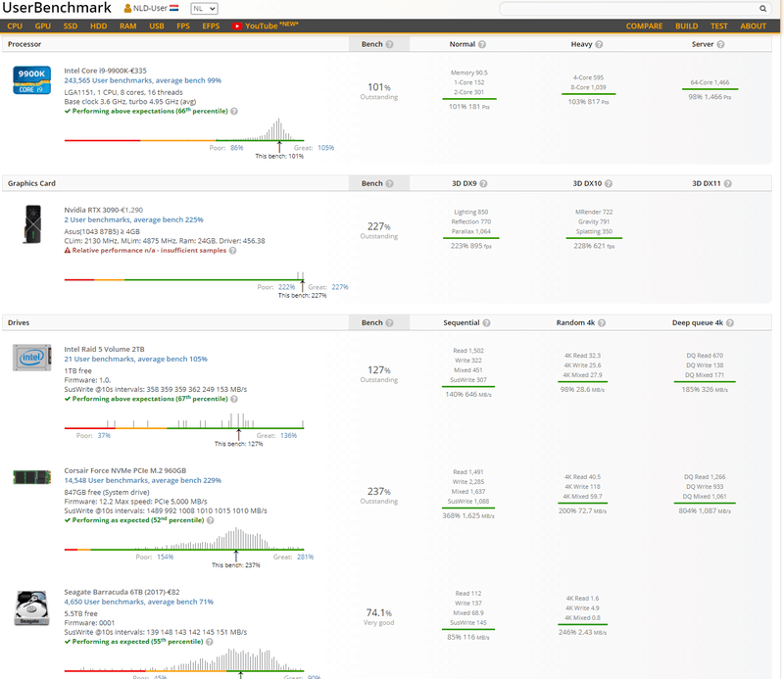
Task: Open the HDD menu item
Action: click(x=99, y=26)
